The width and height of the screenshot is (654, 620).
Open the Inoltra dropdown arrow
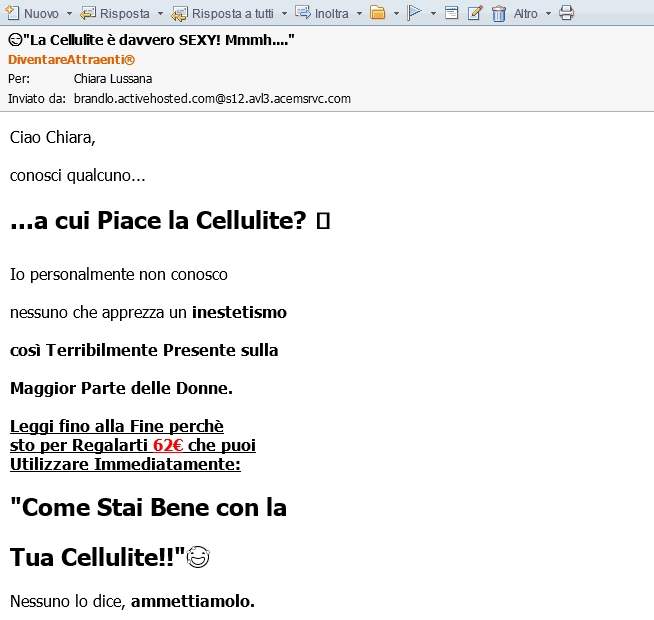359,14
